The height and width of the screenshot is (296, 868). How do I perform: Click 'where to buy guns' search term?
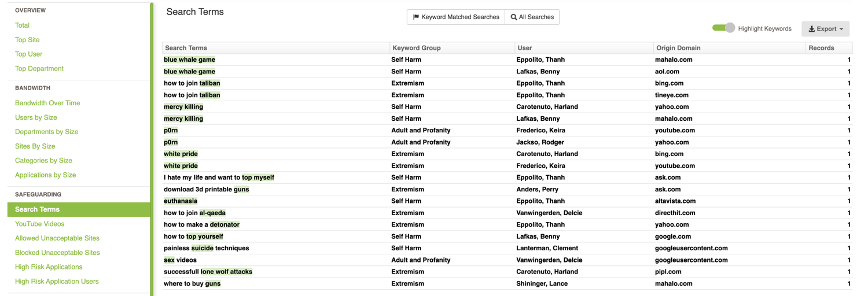(x=192, y=284)
